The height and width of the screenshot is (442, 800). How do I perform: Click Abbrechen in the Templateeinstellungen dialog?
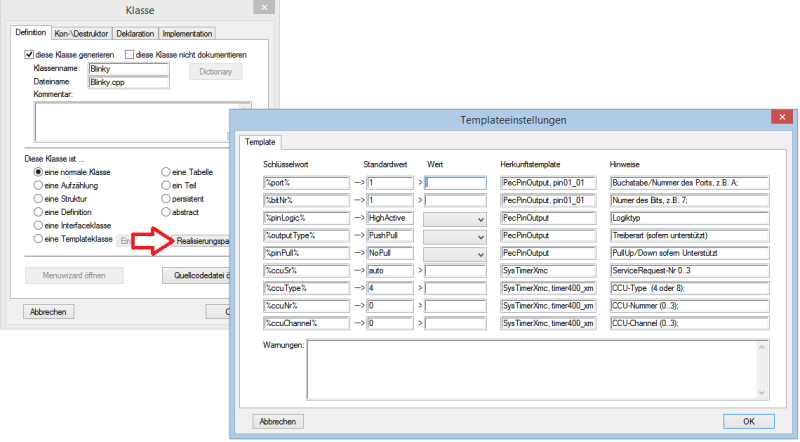pyautogui.click(x=279, y=421)
